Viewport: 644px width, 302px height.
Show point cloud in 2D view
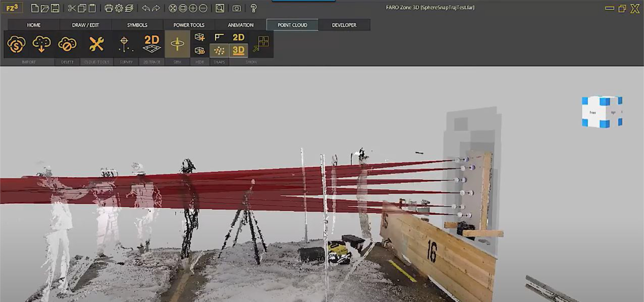[x=238, y=38]
